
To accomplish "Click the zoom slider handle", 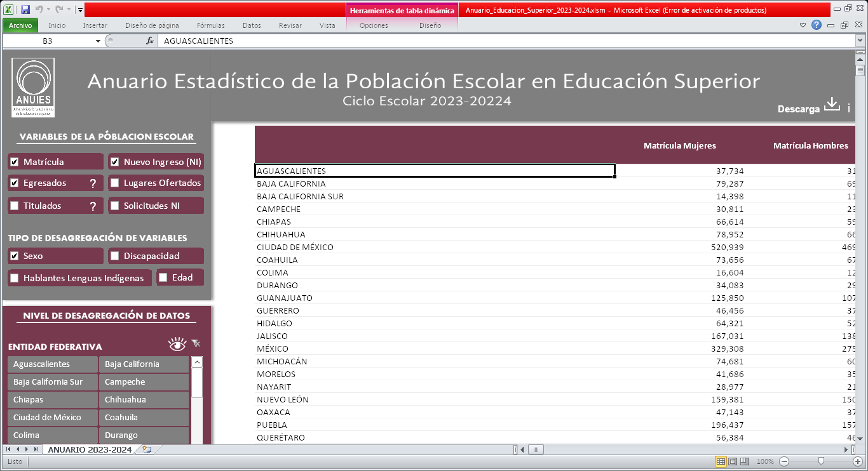I will point(821,461).
